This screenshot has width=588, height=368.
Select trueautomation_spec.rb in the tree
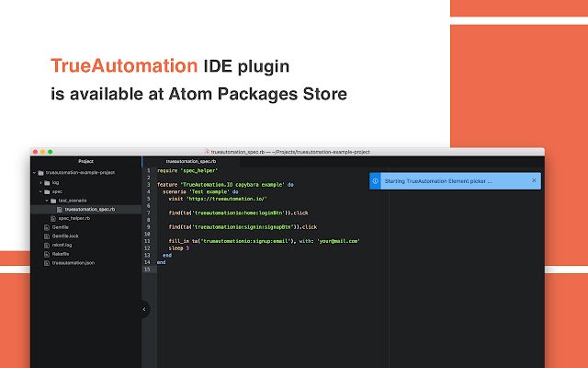pos(90,210)
